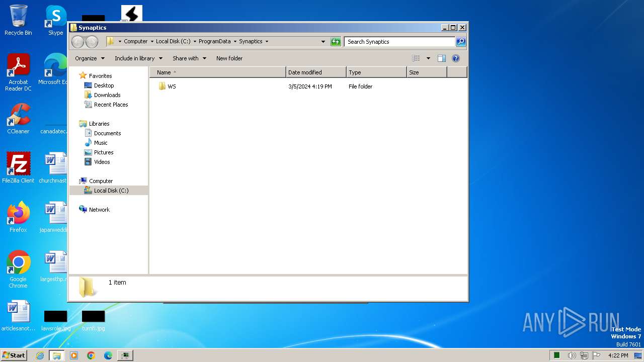Expand the arrow after Synaptics breadcrumb

click(267, 42)
